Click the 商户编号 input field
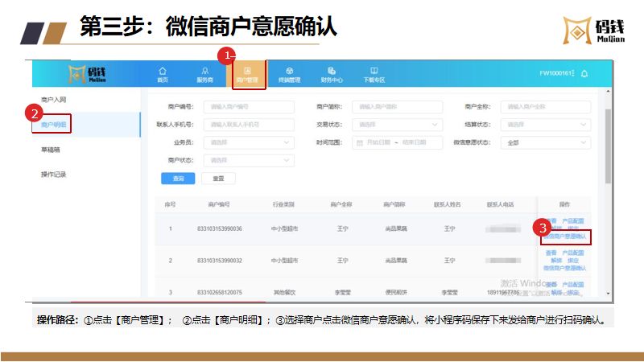 coord(248,106)
